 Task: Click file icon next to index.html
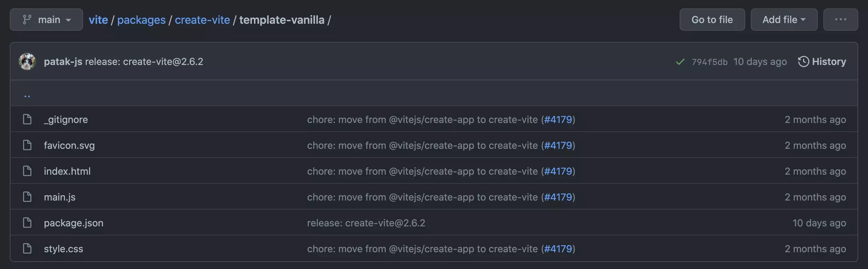[x=27, y=171]
